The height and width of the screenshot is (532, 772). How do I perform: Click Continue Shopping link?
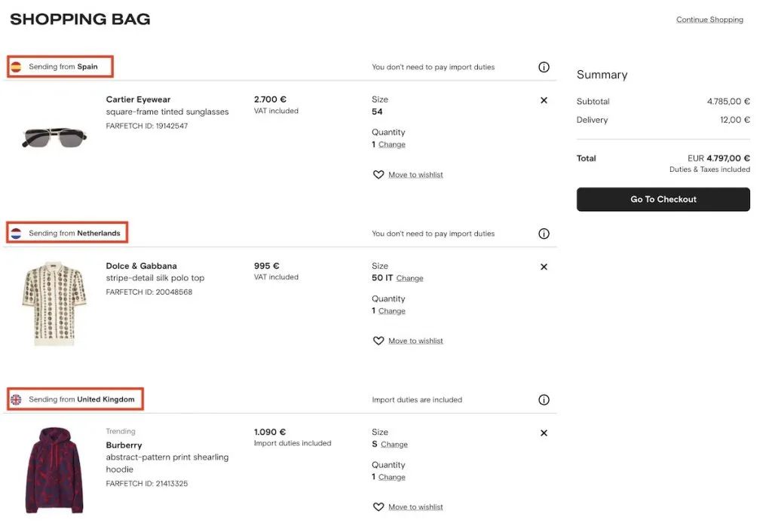click(x=709, y=20)
